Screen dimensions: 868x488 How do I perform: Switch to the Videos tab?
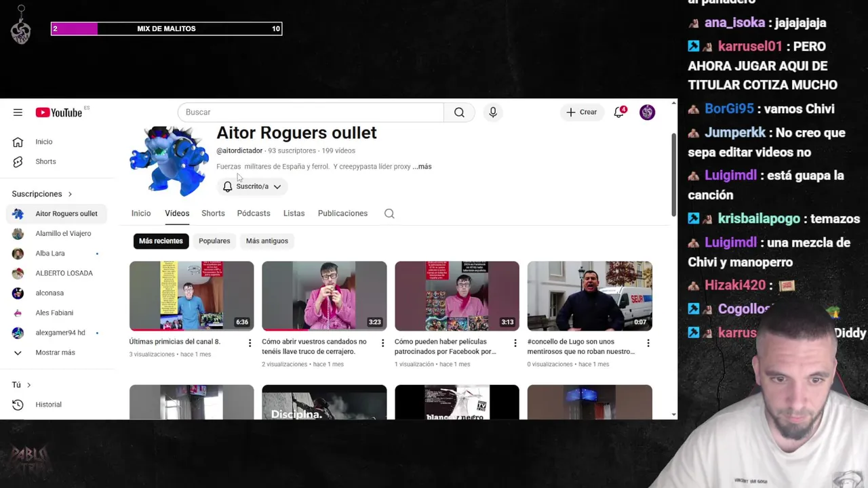coord(177,213)
